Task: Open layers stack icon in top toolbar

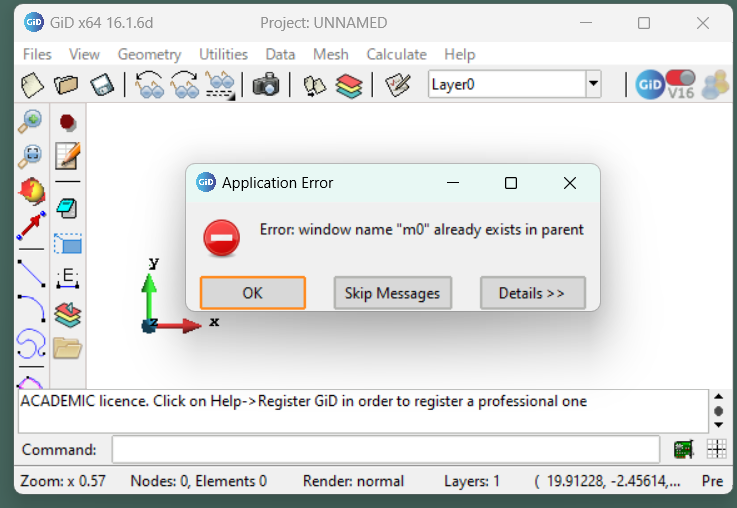Action: [x=348, y=85]
